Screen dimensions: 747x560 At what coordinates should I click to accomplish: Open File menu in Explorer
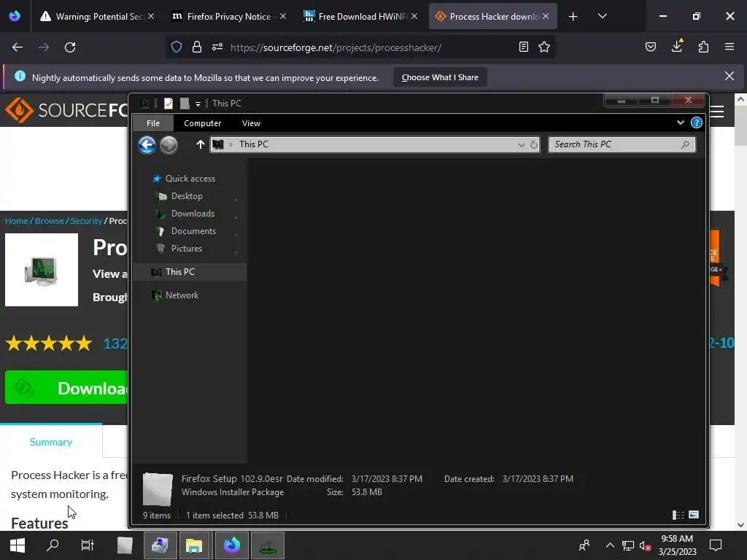153,123
